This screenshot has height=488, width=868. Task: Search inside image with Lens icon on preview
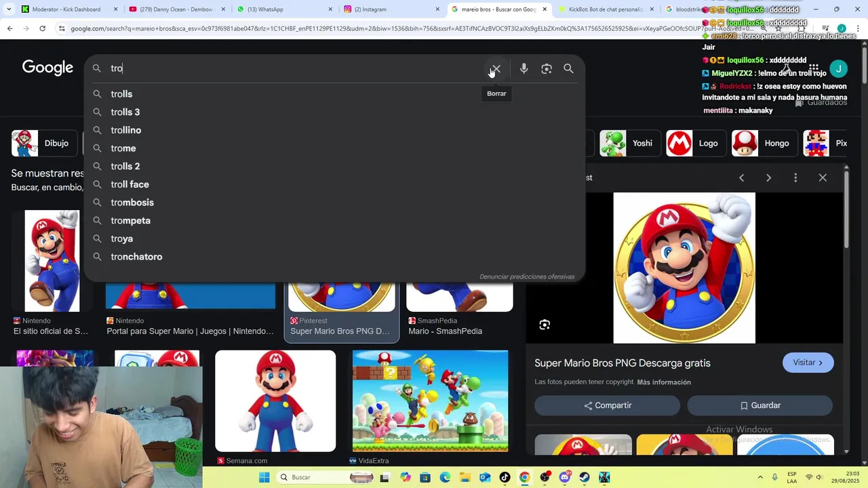click(x=545, y=325)
